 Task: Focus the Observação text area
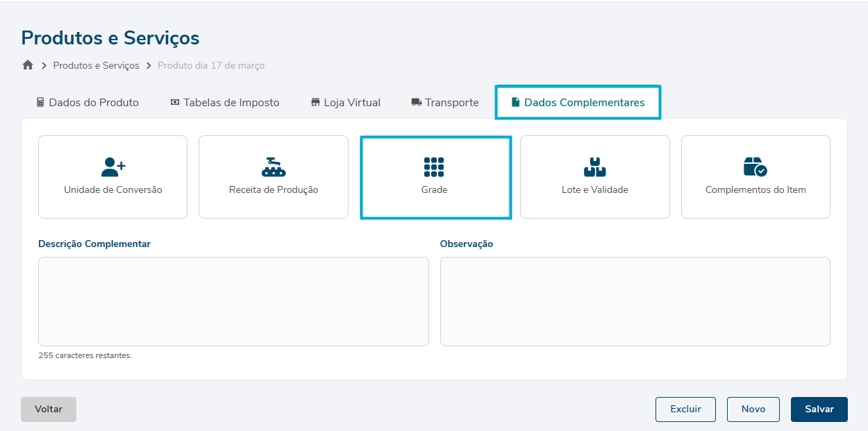click(635, 301)
